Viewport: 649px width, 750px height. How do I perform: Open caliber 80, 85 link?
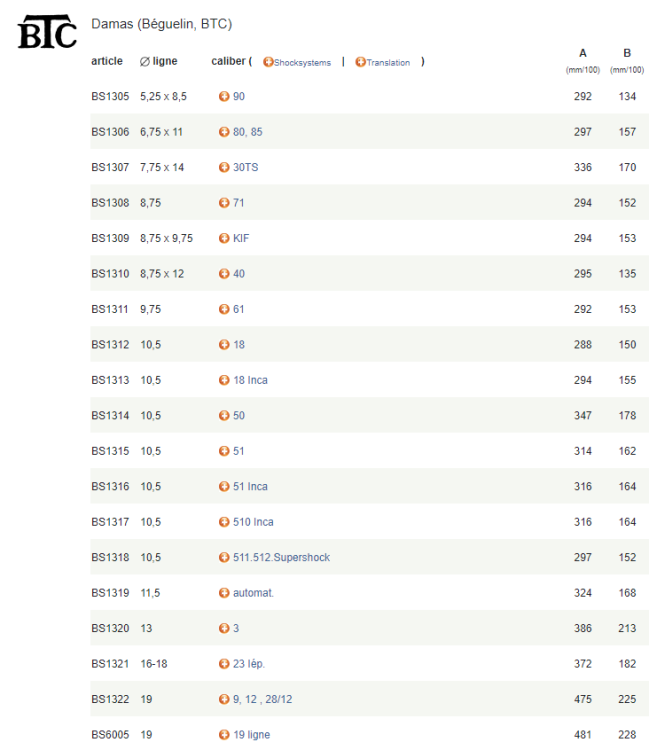coord(248,132)
